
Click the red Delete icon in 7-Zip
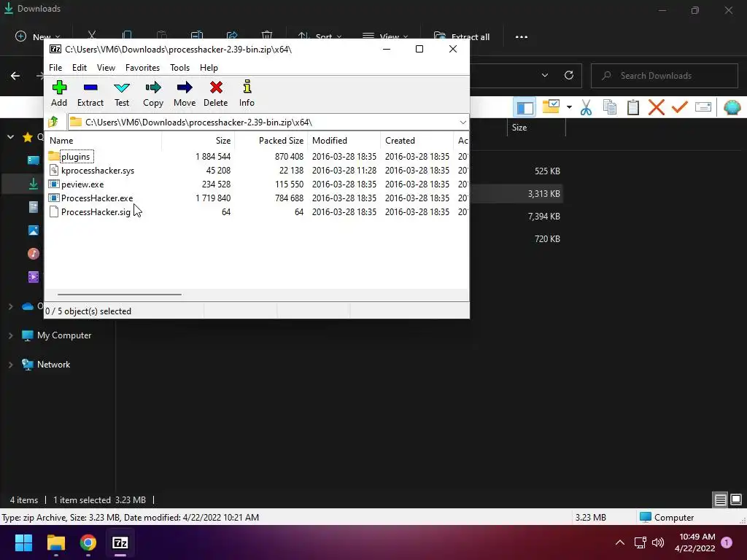pyautogui.click(x=216, y=93)
